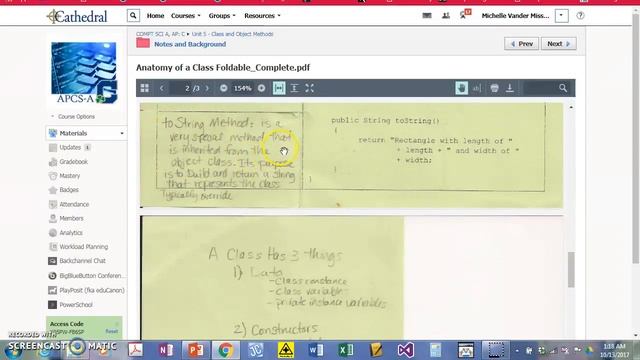Open the Notes and Background folder link
The image size is (640, 360).
pos(190,44)
